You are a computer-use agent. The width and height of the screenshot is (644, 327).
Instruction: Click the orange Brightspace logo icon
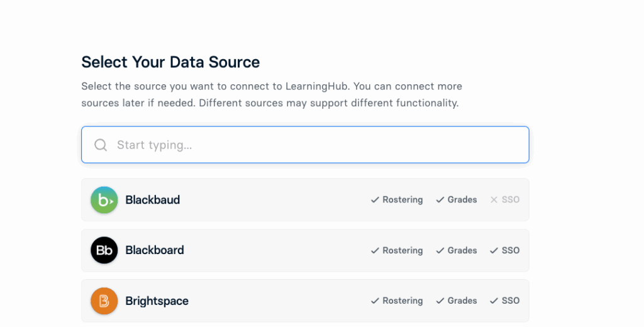click(x=104, y=301)
